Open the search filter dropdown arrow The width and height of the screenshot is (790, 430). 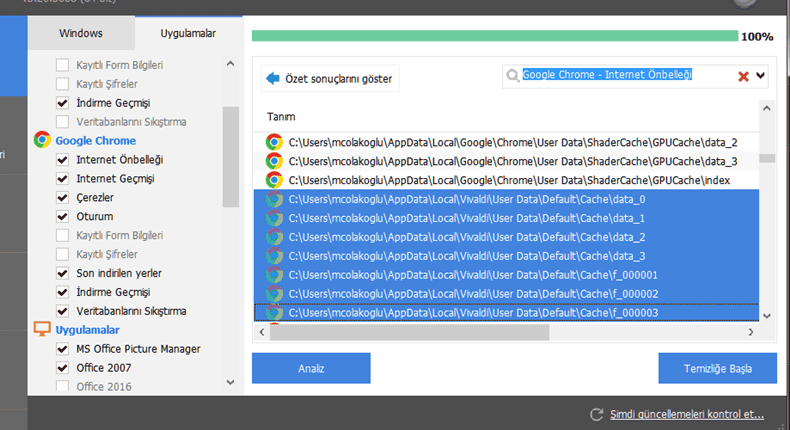pos(760,76)
